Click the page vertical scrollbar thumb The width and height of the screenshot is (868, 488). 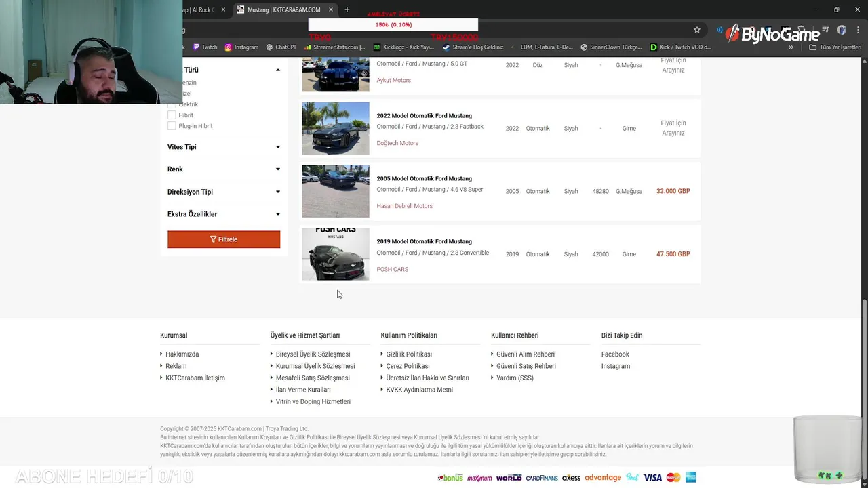[865, 388]
